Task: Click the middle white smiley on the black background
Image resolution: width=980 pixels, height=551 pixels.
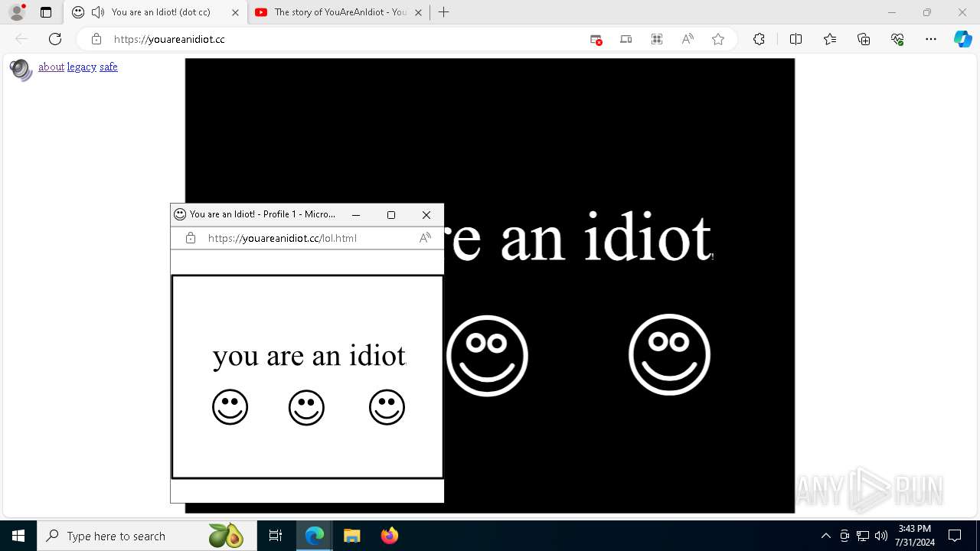Action: coord(487,355)
